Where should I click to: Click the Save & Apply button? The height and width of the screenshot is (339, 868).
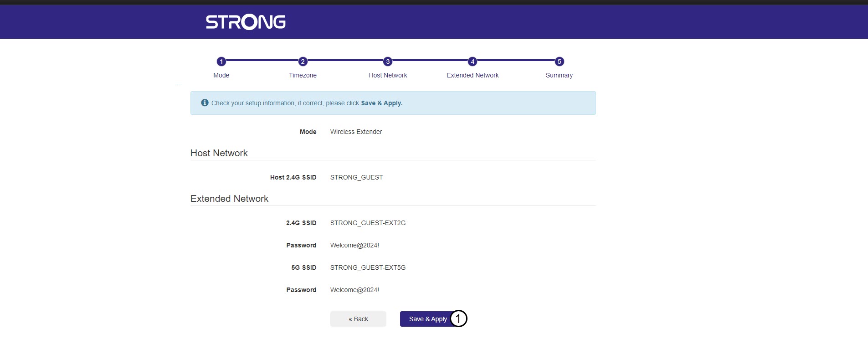pyautogui.click(x=428, y=319)
